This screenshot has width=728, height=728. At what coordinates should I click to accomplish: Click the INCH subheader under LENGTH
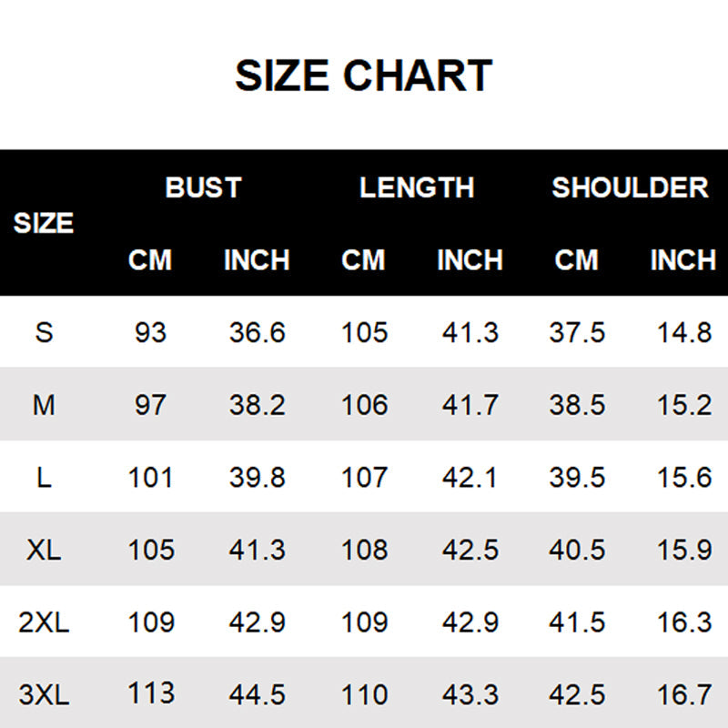click(470, 260)
